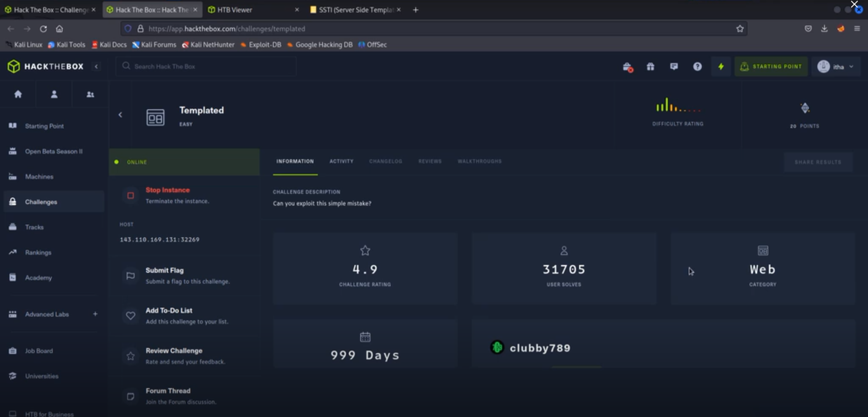Switch to the SSTI Server Side Template tab

click(355, 9)
